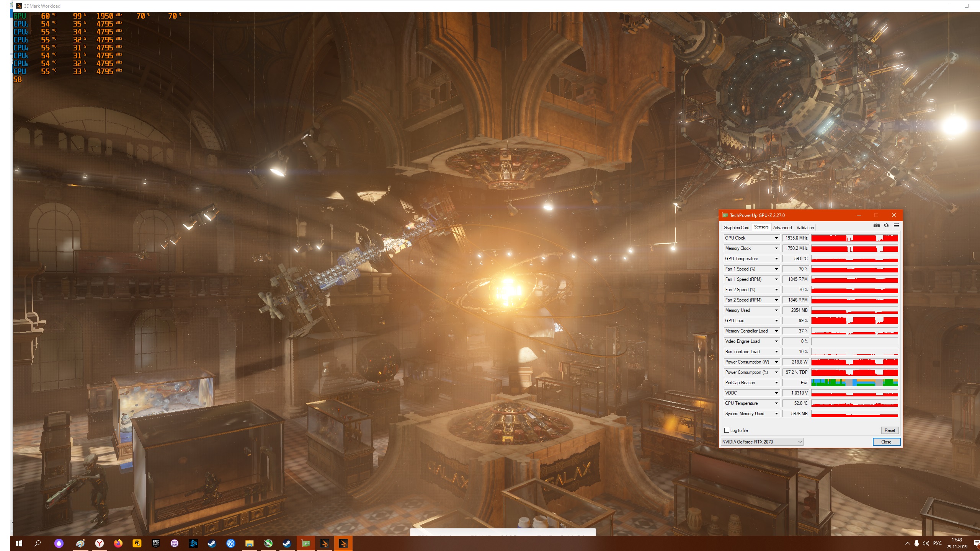Viewport: 980px width, 551px height.
Task: Enable the Log to file checkbox
Action: (727, 430)
